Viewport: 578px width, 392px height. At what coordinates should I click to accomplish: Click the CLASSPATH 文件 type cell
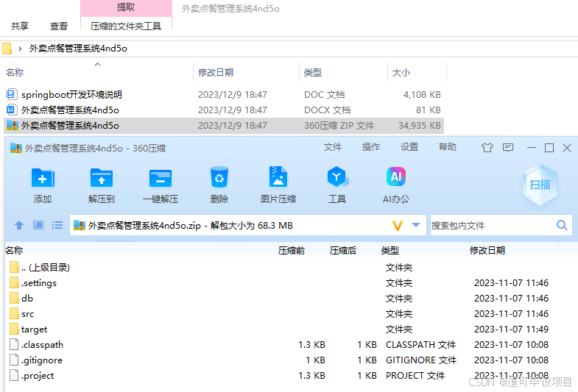coord(421,345)
